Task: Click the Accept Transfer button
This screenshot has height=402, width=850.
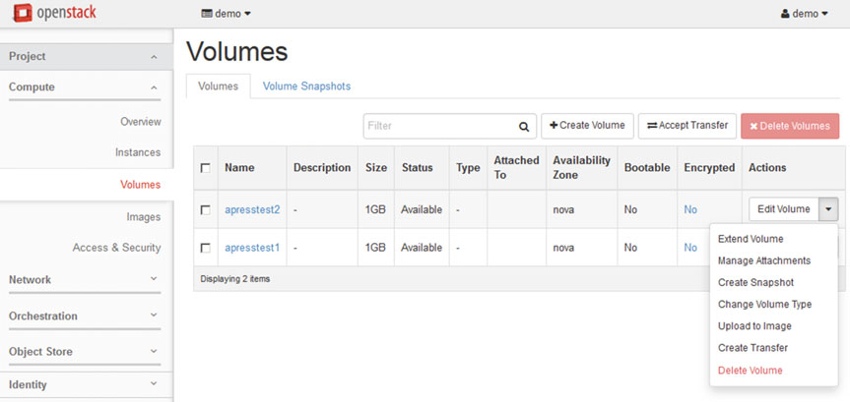Action: [x=687, y=126]
